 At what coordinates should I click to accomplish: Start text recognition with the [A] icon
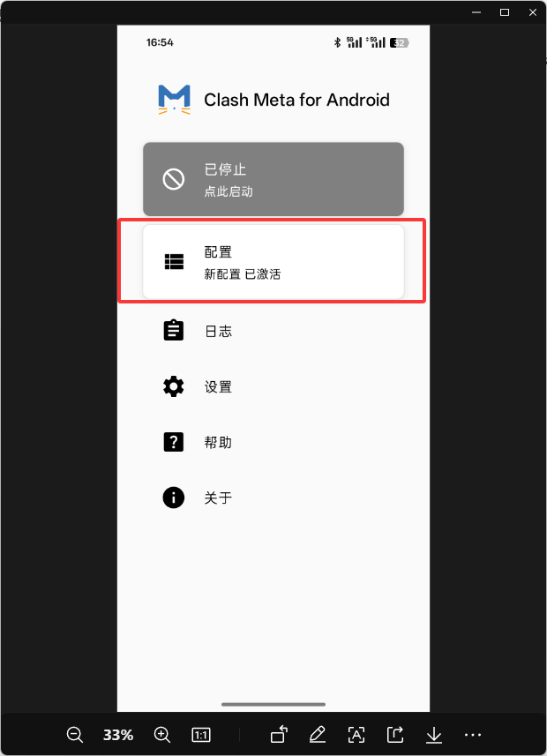coord(356,735)
